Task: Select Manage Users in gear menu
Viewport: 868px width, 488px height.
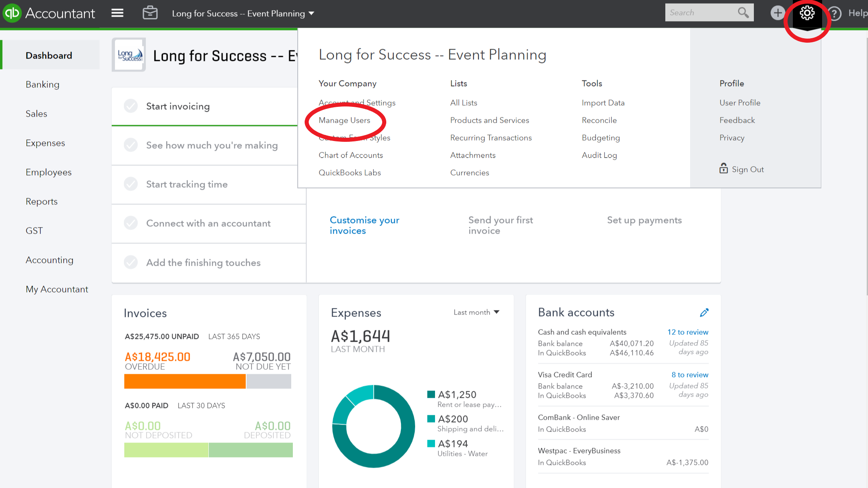Action: (344, 120)
